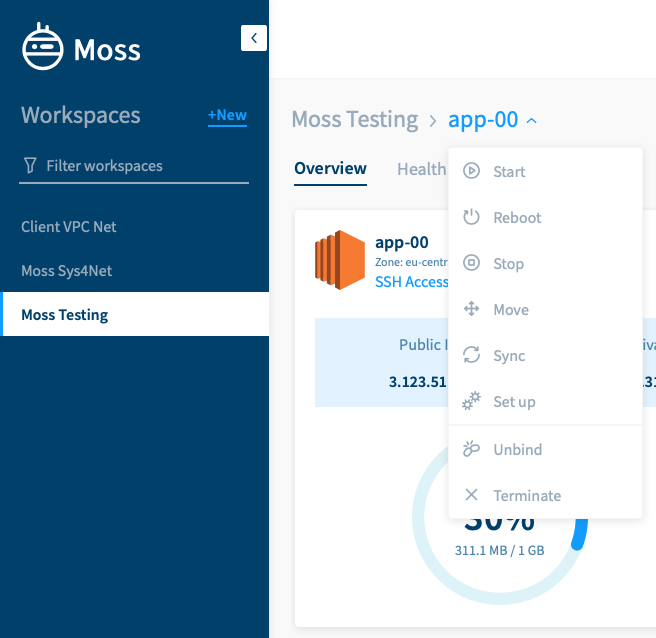Focus the Filter workspaces input field
Image resolution: width=656 pixels, height=638 pixels.
click(x=134, y=166)
